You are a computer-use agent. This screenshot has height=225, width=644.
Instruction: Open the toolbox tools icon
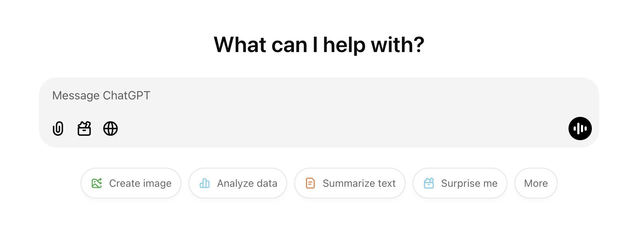coord(84,129)
